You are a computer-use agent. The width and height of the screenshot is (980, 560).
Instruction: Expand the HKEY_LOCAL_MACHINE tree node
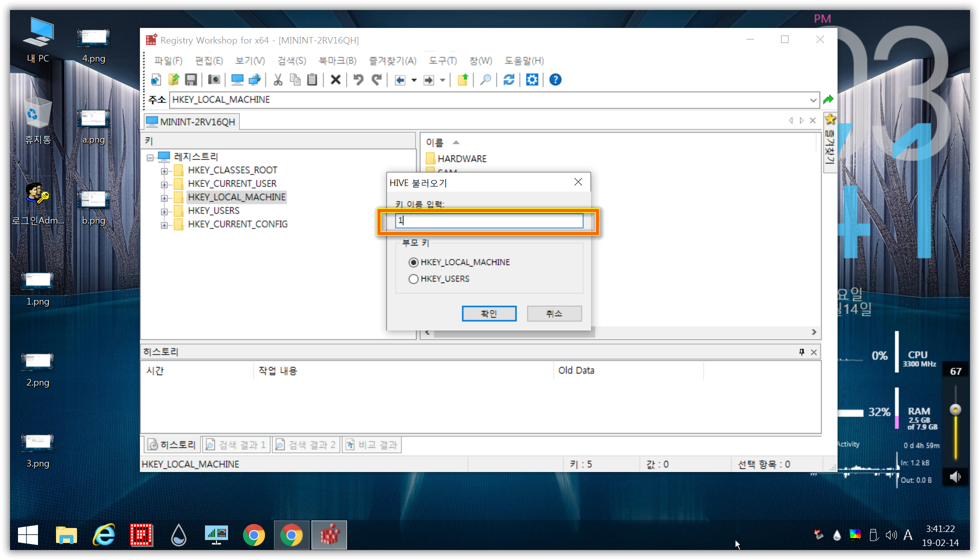tap(164, 198)
